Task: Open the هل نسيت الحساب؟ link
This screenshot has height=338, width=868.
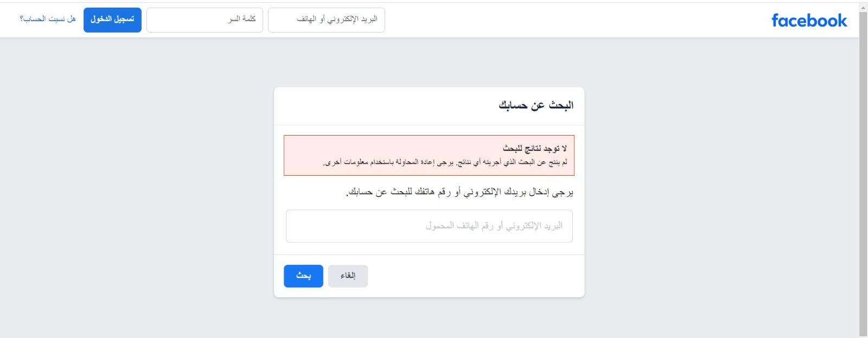Action: click(x=48, y=19)
